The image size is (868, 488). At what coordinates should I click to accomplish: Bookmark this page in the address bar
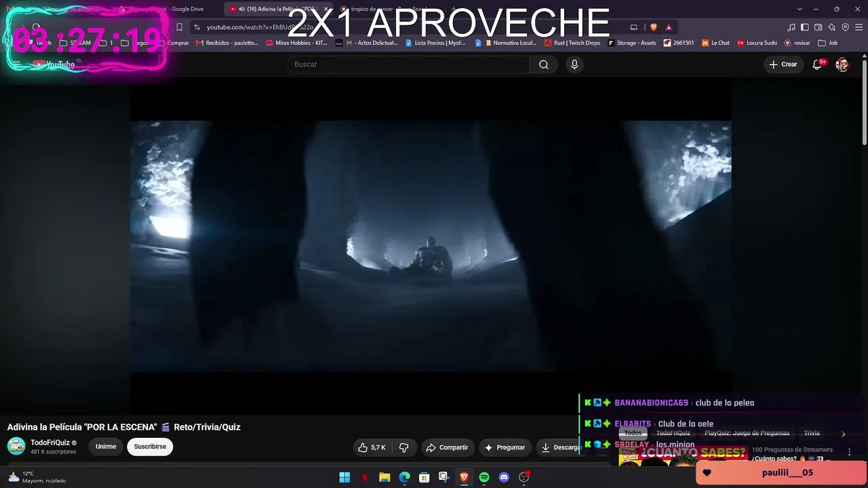coord(179,27)
